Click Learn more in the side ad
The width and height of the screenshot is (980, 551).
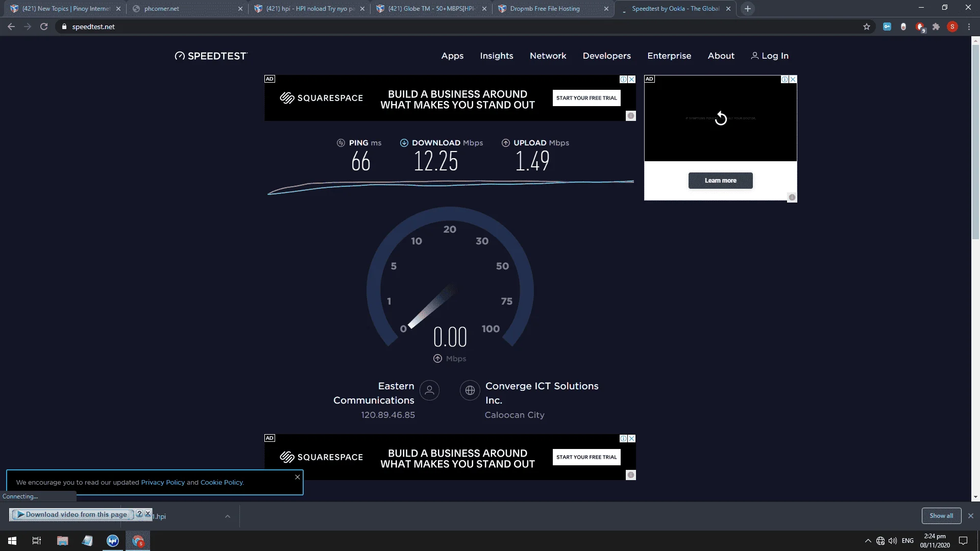click(x=720, y=181)
